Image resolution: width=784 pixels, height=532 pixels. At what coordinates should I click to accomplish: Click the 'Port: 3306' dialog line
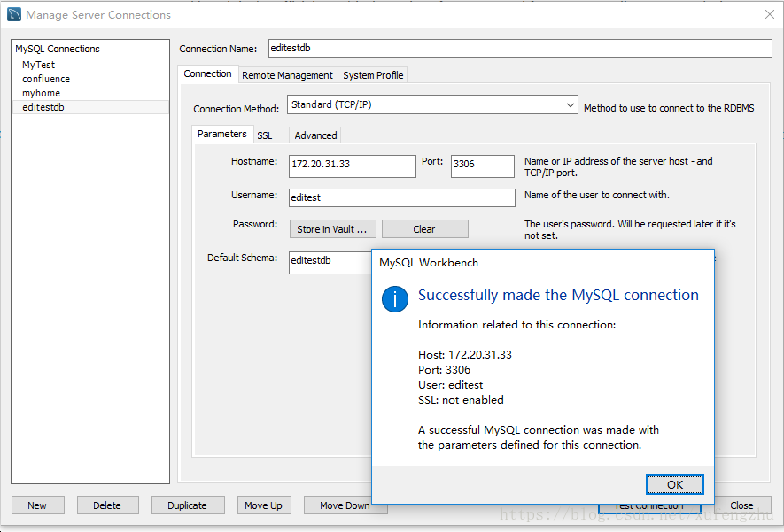tap(445, 370)
